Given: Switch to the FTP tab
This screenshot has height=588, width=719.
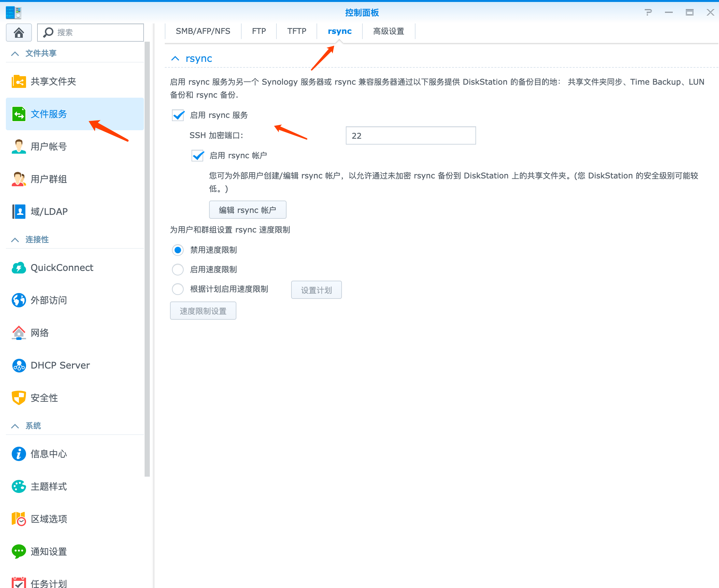Looking at the screenshot, I should tap(259, 31).
